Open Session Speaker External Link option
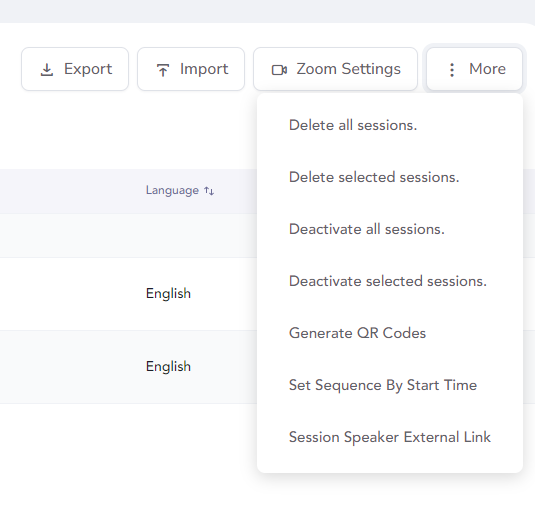Screen dimensions: 535x505 click(x=390, y=437)
